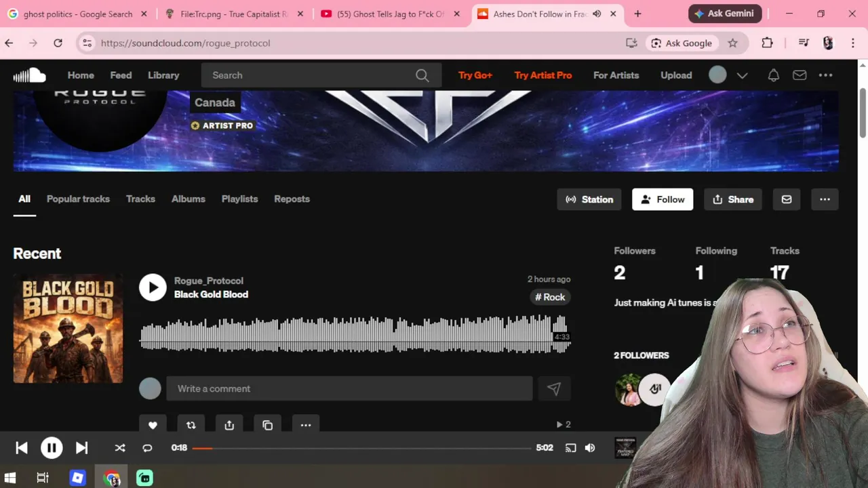Open the Library page
This screenshot has width=868, height=488.
point(163,75)
